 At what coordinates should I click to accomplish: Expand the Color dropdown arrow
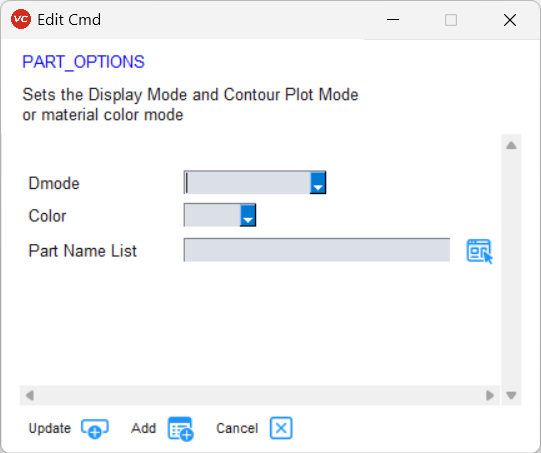(248, 215)
